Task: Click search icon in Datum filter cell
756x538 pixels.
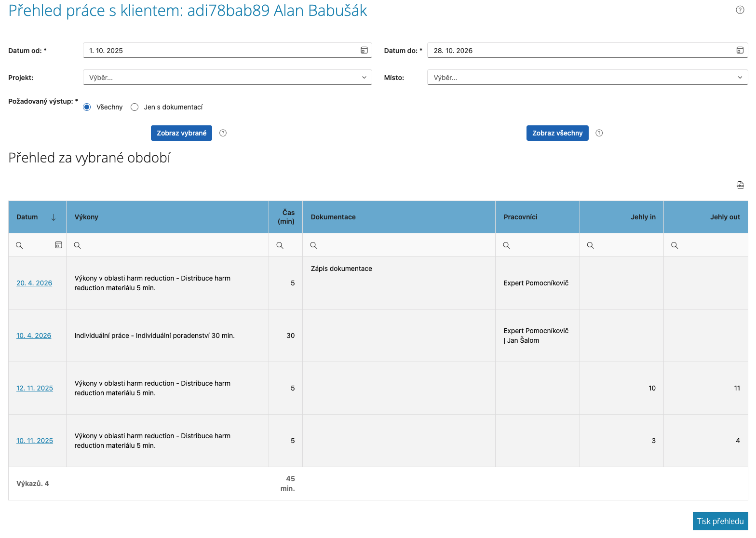Action: pyautogui.click(x=19, y=245)
